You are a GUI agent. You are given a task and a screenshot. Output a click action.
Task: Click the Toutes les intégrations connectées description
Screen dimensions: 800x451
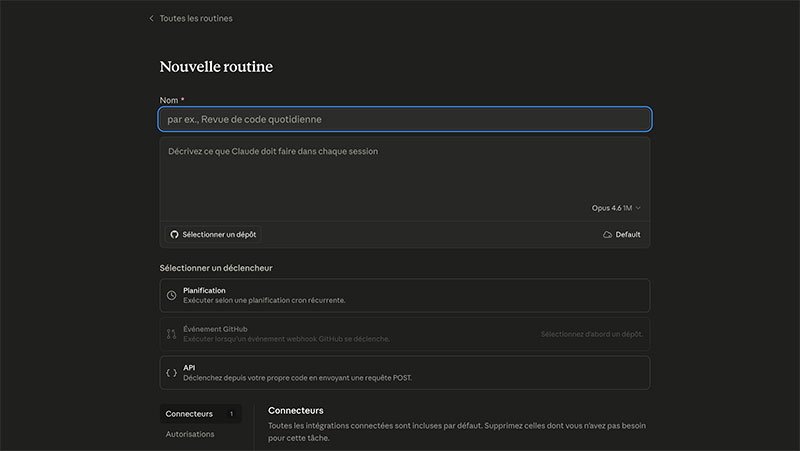(457, 432)
